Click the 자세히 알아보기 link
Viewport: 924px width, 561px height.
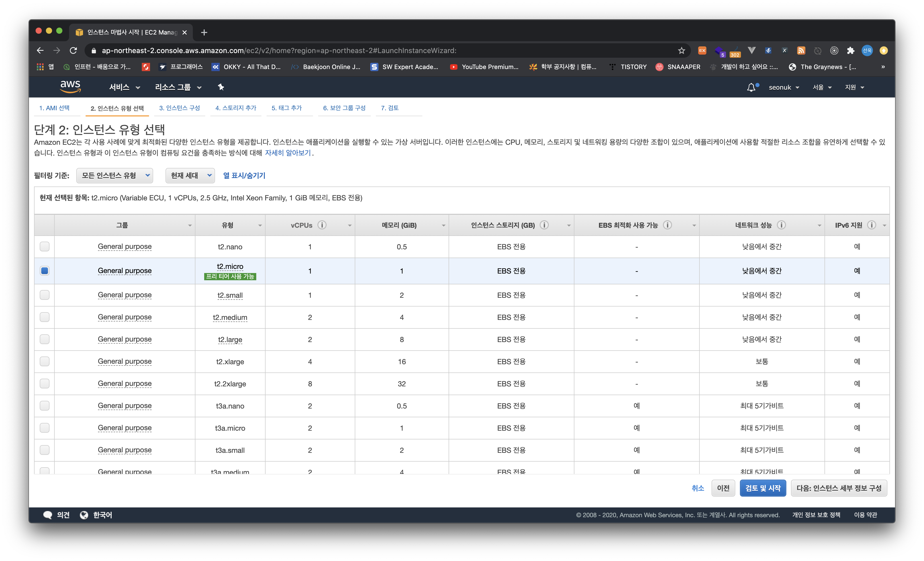click(288, 153)
